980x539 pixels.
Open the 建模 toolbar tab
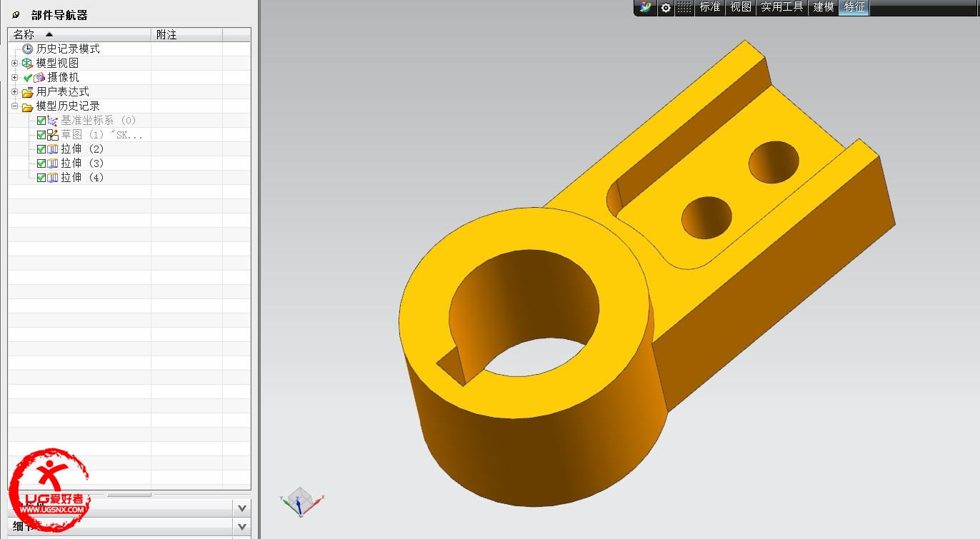pyautogui.click(x=824, y=7)
